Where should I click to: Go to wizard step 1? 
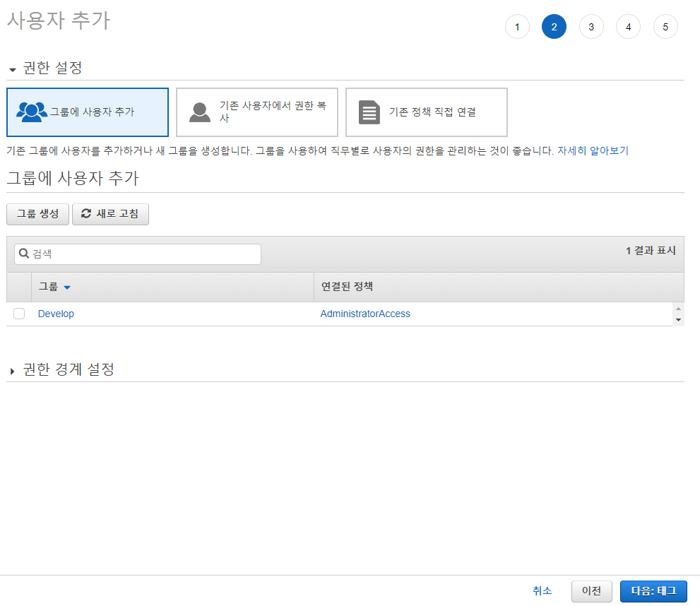click(518, 27)
